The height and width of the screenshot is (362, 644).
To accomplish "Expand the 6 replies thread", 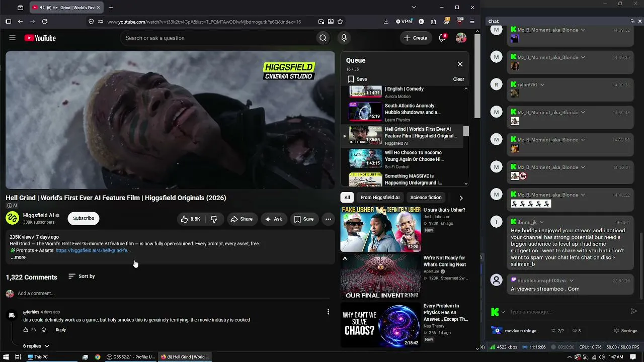I will coord(36,346).
